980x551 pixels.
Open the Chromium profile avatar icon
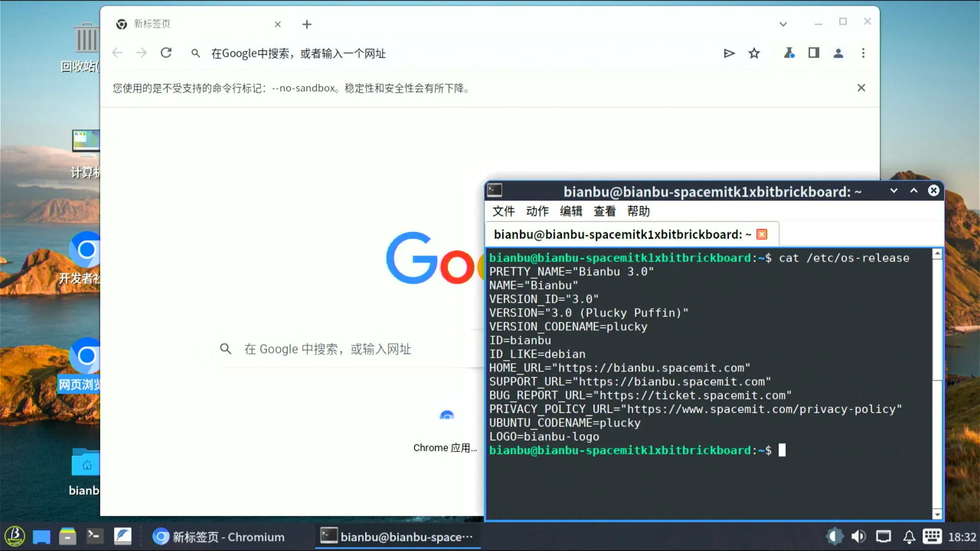point(838,53)
